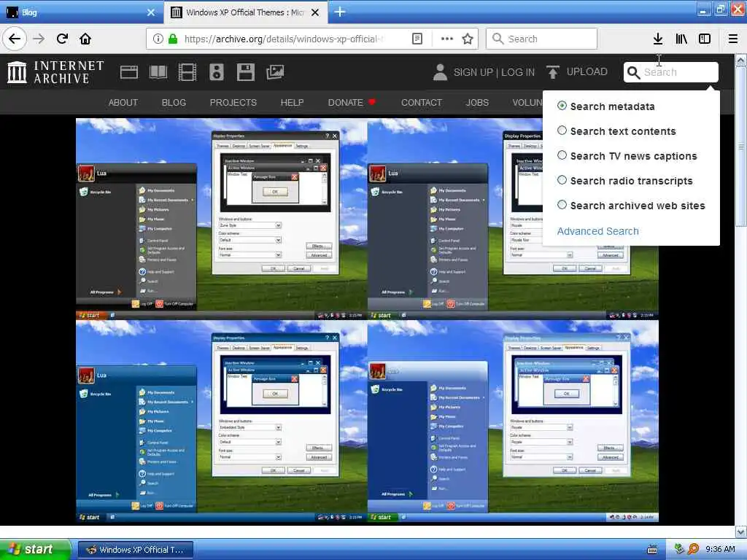The width and height of the screenshot is (747, 560).
Task: Open the Windows Start menu
Action: [35, 550]
